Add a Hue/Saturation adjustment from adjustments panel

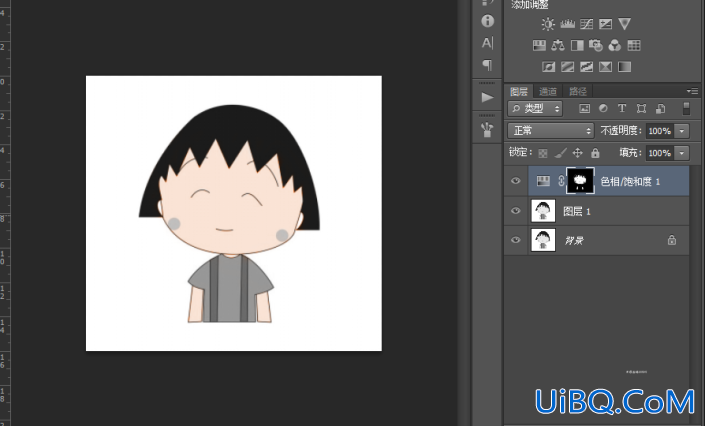[x=539, y=45]
